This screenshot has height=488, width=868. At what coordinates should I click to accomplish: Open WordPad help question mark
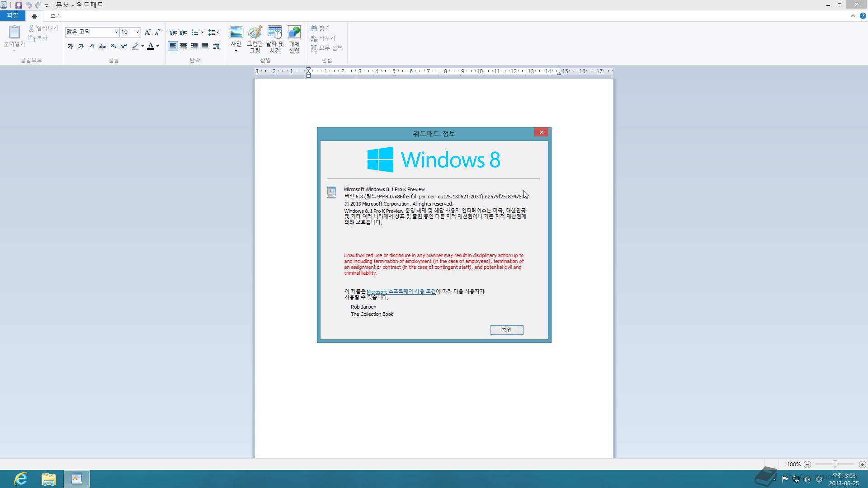click(x=863, y=16)
